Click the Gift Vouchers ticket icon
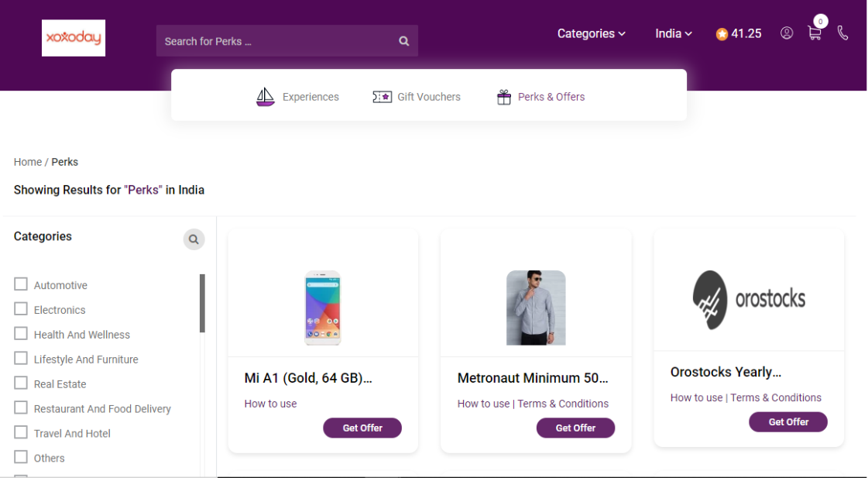The height and width of the screenshot is (478, 868). pos(382,97)
